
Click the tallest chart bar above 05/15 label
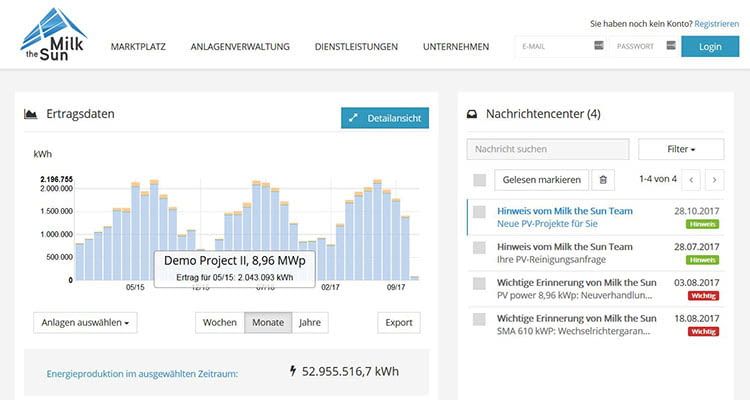click(135, 231)
